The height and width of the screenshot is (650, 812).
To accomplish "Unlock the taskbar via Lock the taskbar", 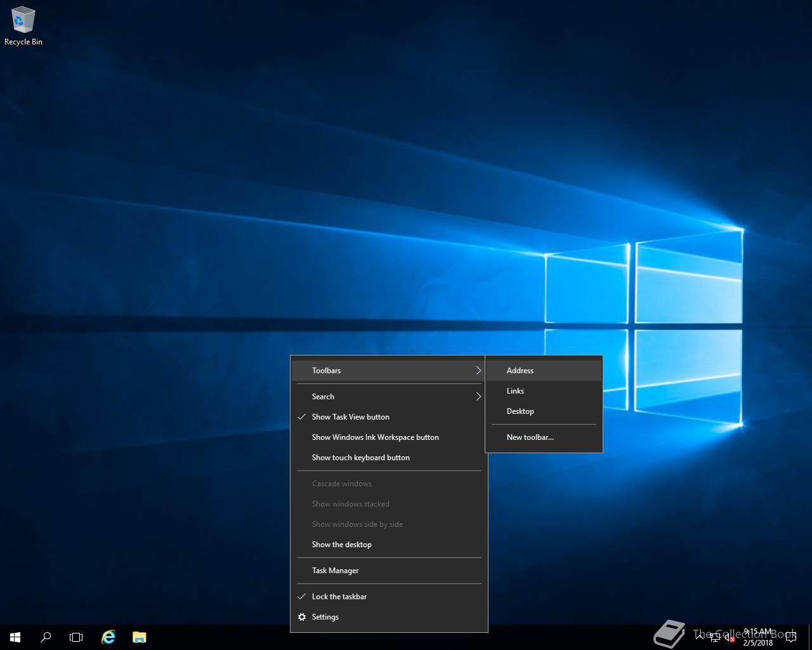I will pos(389,597).
